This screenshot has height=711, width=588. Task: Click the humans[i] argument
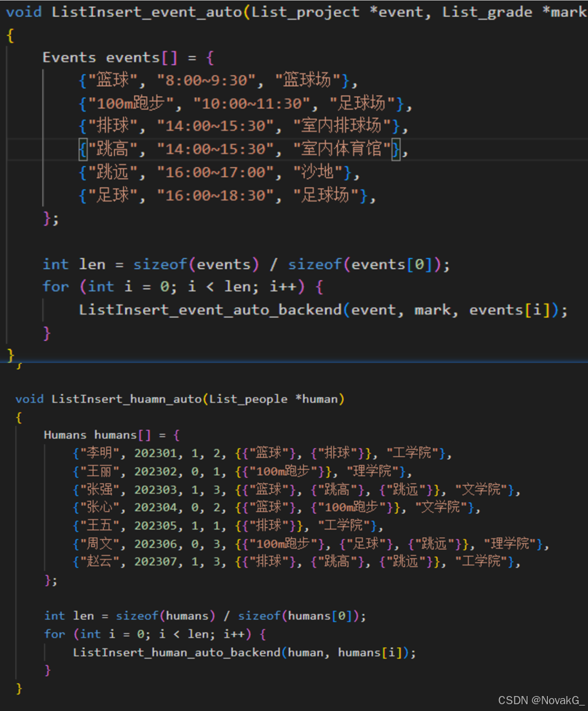(x=370, y=653)
